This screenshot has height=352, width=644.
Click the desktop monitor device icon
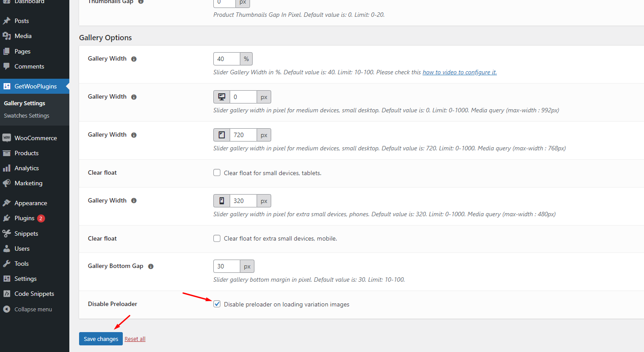222,97
